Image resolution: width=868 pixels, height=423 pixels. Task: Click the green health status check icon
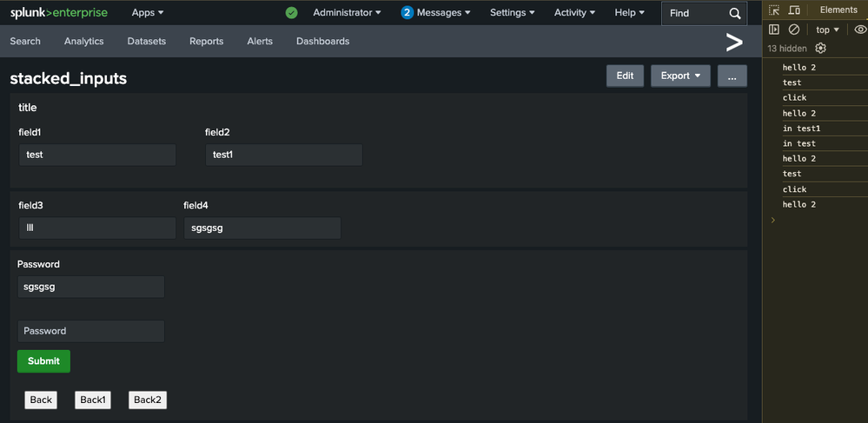coord(291,13)
